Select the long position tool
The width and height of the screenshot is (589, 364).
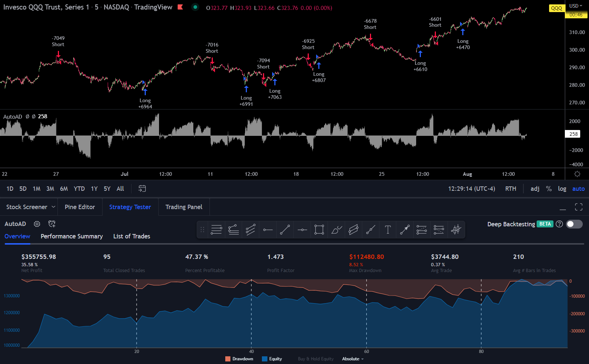pos(422,230)
